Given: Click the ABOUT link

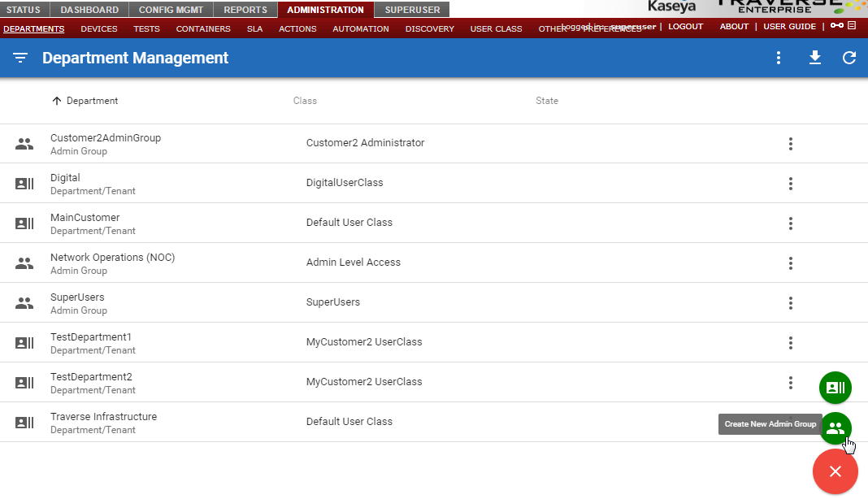Looking at the screenshot, I should pos(734,27).
